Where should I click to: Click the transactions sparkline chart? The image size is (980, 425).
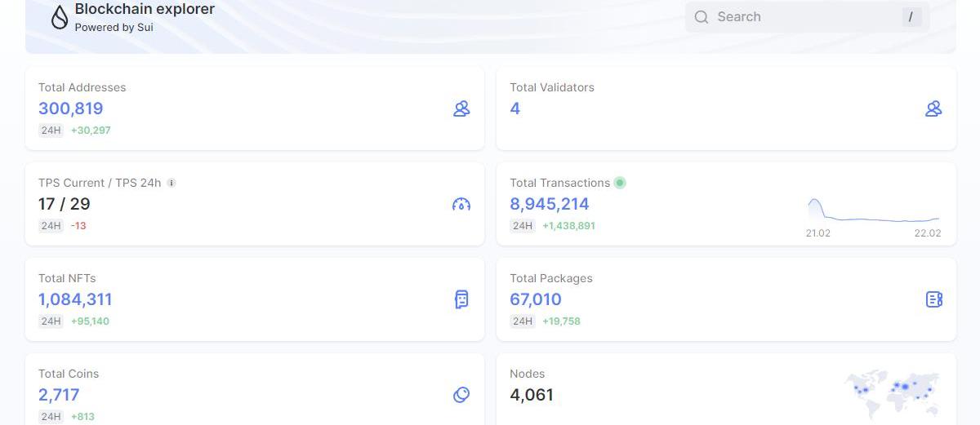point(873,211)
